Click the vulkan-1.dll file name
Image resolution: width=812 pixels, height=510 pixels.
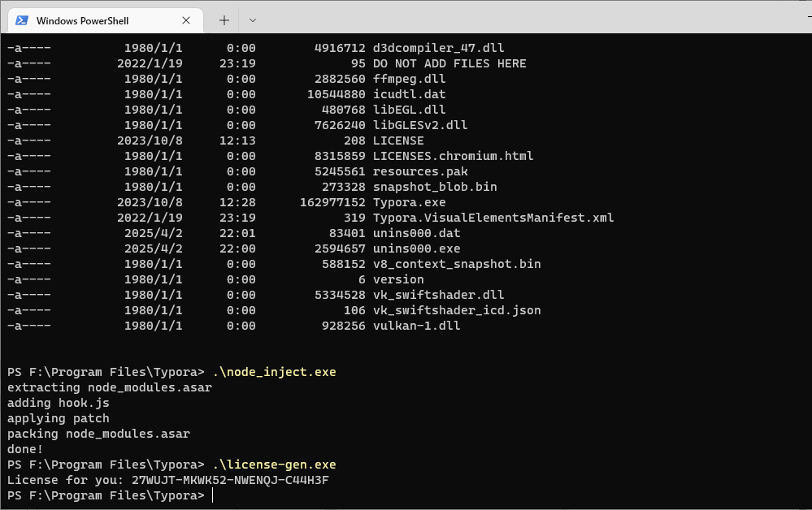[416, 326]
